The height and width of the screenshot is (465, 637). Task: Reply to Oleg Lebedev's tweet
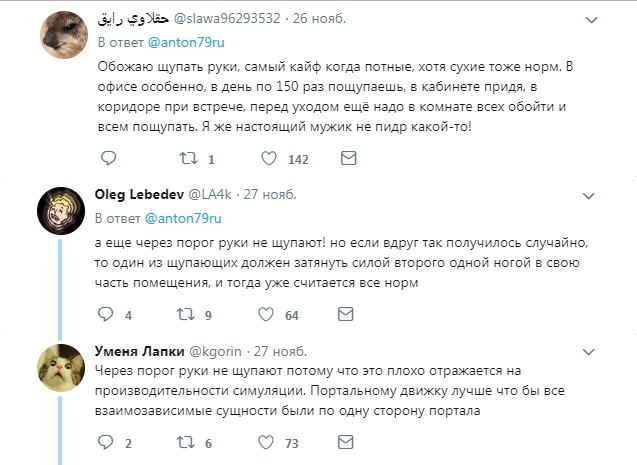tap(109, 315)
